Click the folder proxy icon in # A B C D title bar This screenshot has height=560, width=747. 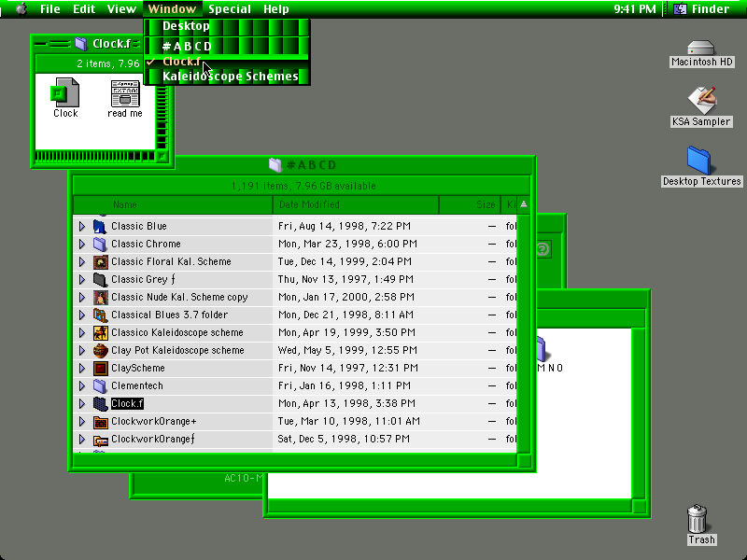click(x=275, y=165)
